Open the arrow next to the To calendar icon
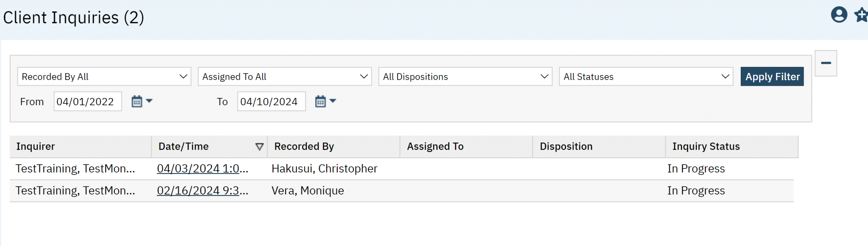 [x=332, y=101]
